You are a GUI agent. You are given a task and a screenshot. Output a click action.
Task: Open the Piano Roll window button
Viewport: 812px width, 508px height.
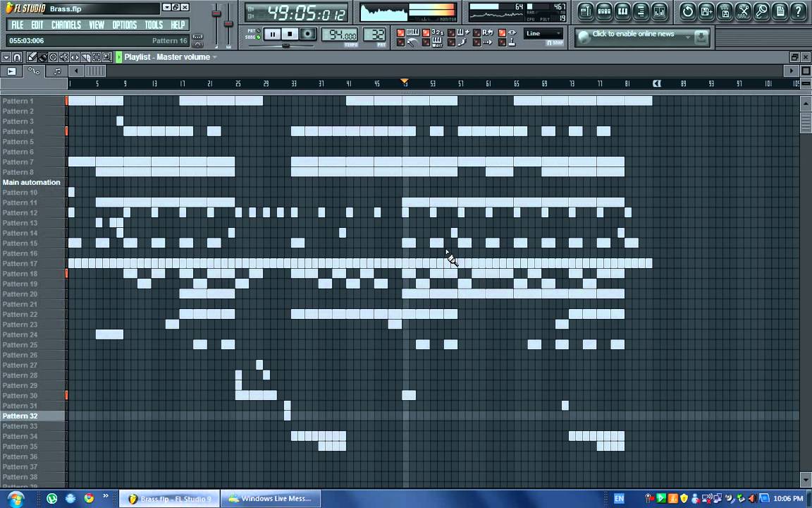point(622,11)
